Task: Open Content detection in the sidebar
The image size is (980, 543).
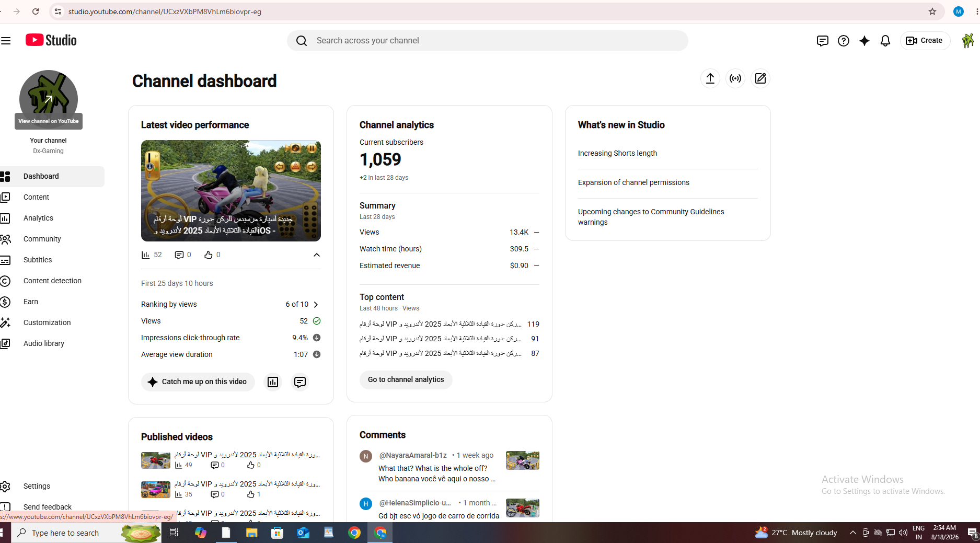Action: (x=52, y=281)
